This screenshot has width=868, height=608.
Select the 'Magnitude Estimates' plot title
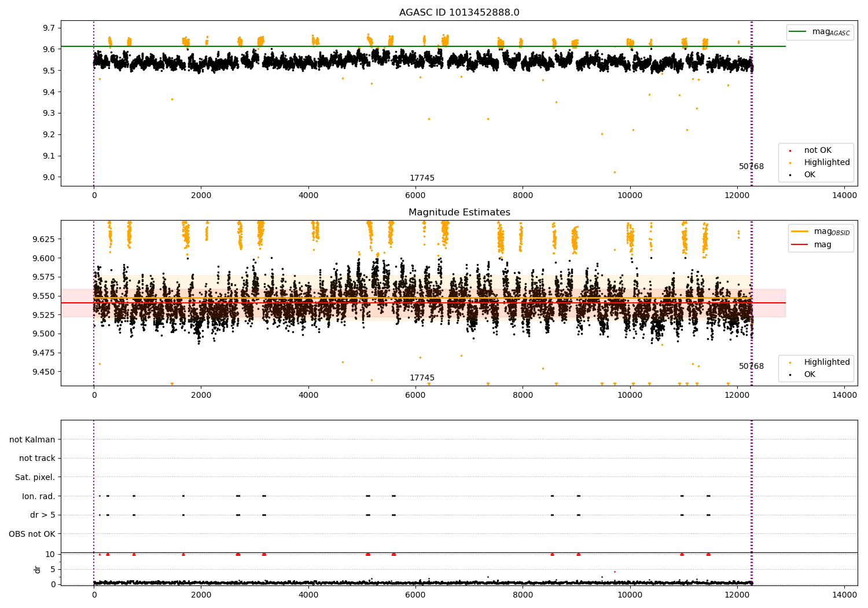[459, 213]
